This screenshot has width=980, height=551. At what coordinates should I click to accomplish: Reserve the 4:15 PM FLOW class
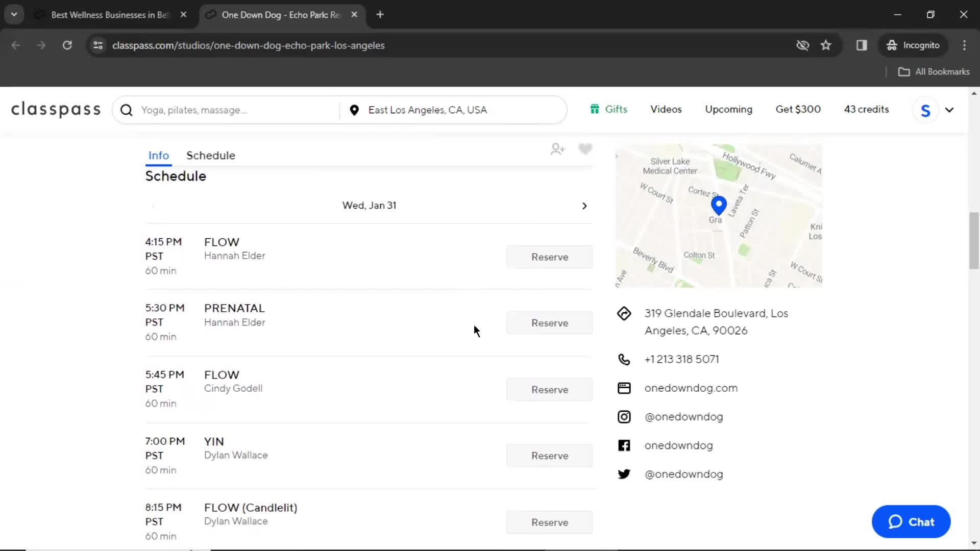coord(550,257)
